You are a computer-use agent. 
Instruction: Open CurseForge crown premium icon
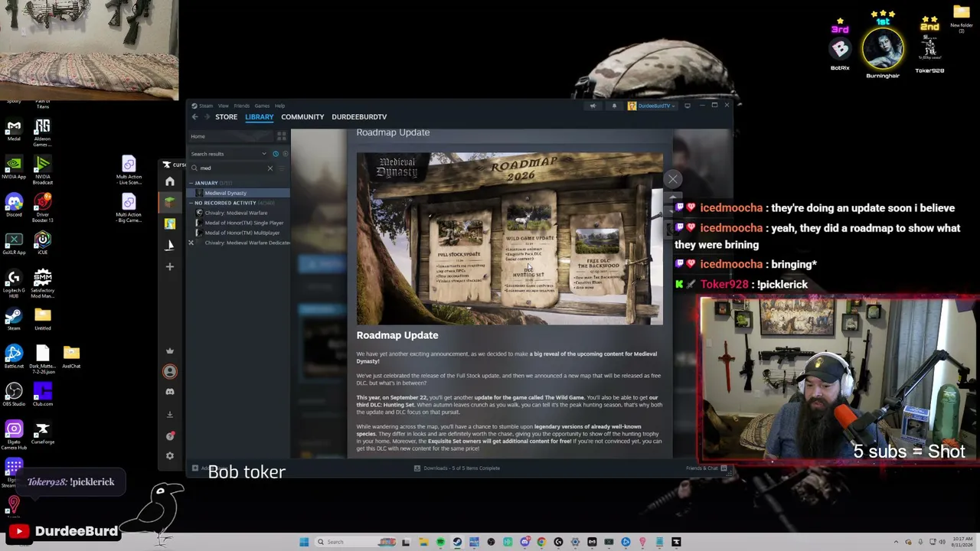click(170, 350)
